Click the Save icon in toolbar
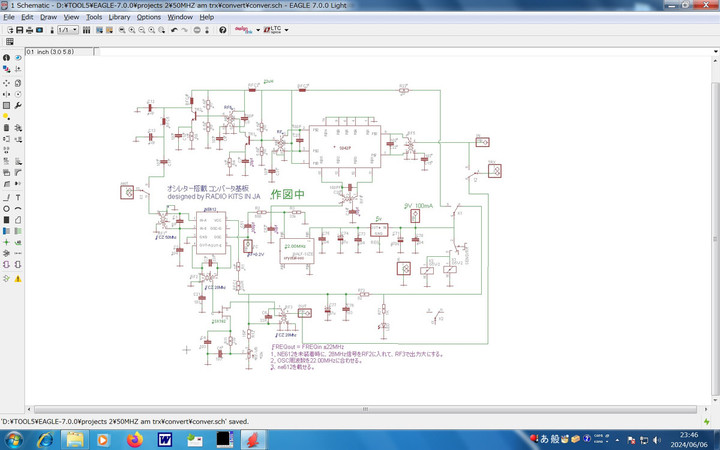This screenshot has height=450, width=720. click(18, 30)
